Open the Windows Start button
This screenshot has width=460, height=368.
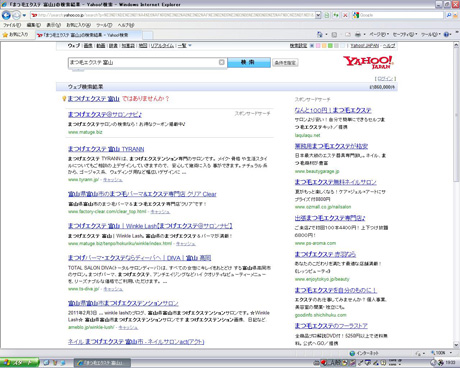[20, 363]
